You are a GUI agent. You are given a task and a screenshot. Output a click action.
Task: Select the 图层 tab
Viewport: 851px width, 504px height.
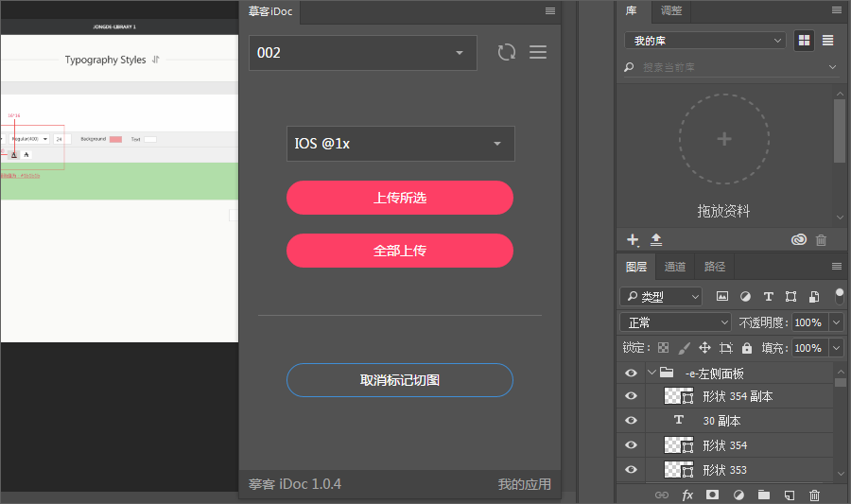pyautogui.click(x=636, y=267)
